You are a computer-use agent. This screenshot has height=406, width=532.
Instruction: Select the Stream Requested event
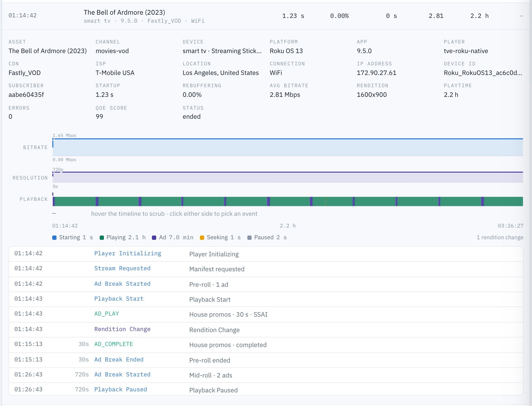click(266, 269)
